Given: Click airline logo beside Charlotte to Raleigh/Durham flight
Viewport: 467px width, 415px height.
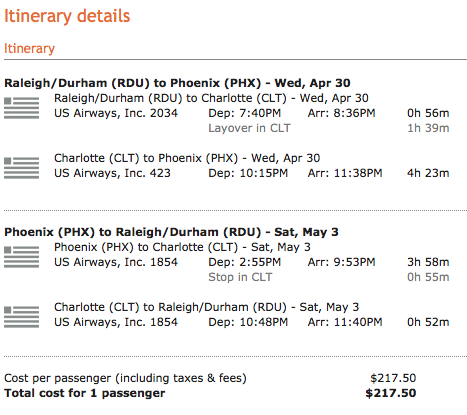Looking at the screenshot, I should pos(21,317).
